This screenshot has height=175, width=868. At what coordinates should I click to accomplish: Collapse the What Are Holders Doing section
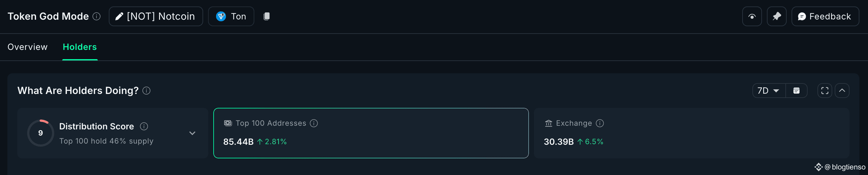[842, 91]
